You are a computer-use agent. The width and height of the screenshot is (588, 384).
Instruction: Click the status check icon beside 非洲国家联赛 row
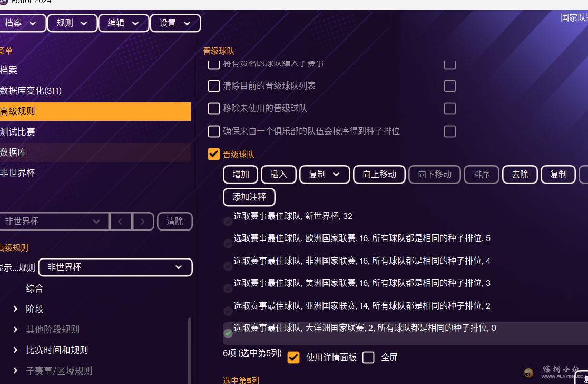pos(228,266)
